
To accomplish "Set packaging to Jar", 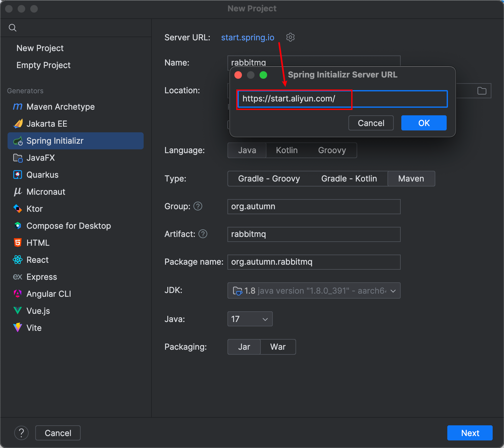I will 244,347.
